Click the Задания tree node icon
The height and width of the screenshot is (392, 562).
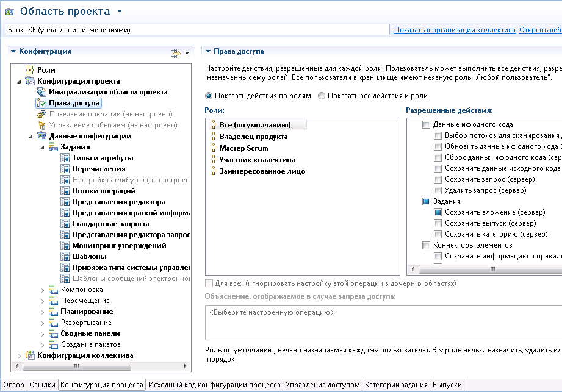point(54,147)
